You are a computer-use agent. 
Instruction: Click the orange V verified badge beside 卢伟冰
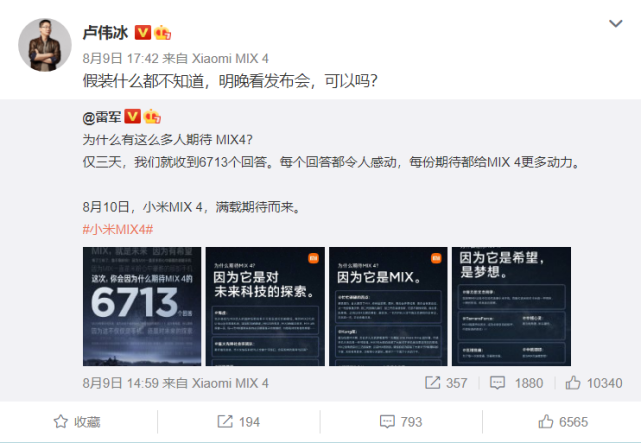tap(143, 33)
